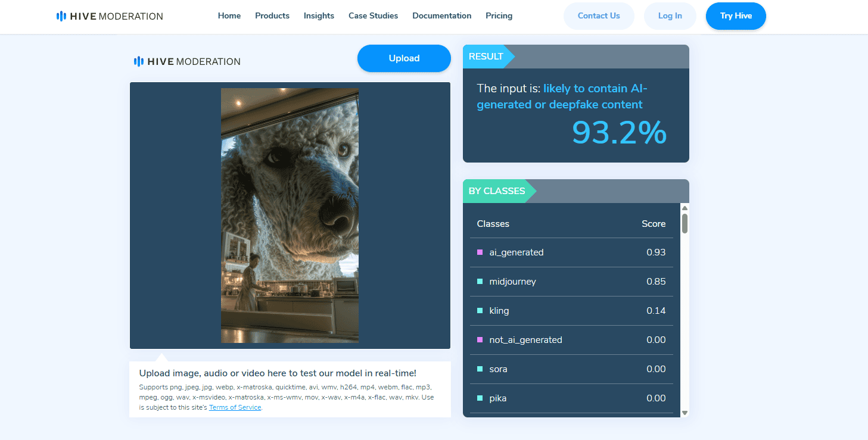Open the Documentation page
The width and height of the screenshot is (868, 440).
[441, 16]
